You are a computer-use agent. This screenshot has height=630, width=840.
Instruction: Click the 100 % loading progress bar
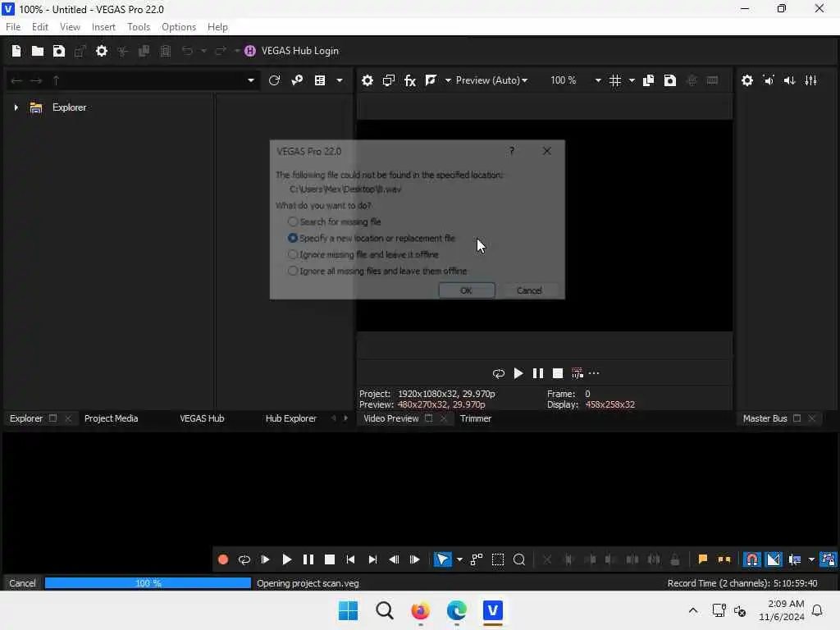coord(148,583)
